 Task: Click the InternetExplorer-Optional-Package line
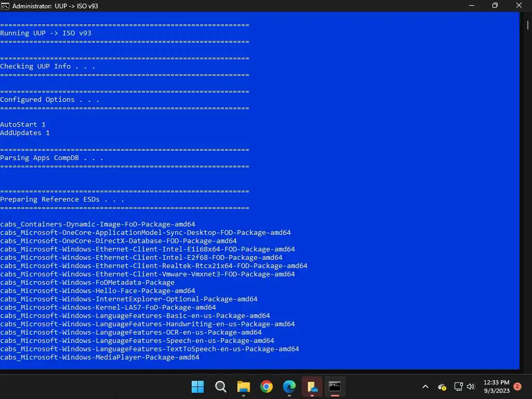click(x=129, y=299)
